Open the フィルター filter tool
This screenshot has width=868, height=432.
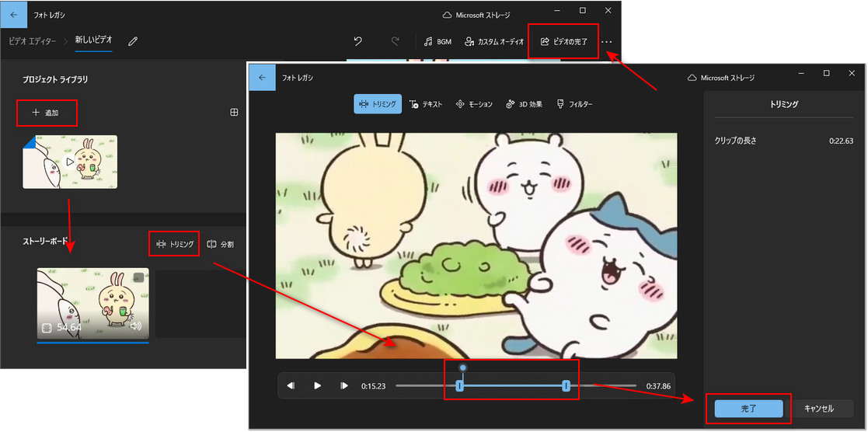[574, 104]
